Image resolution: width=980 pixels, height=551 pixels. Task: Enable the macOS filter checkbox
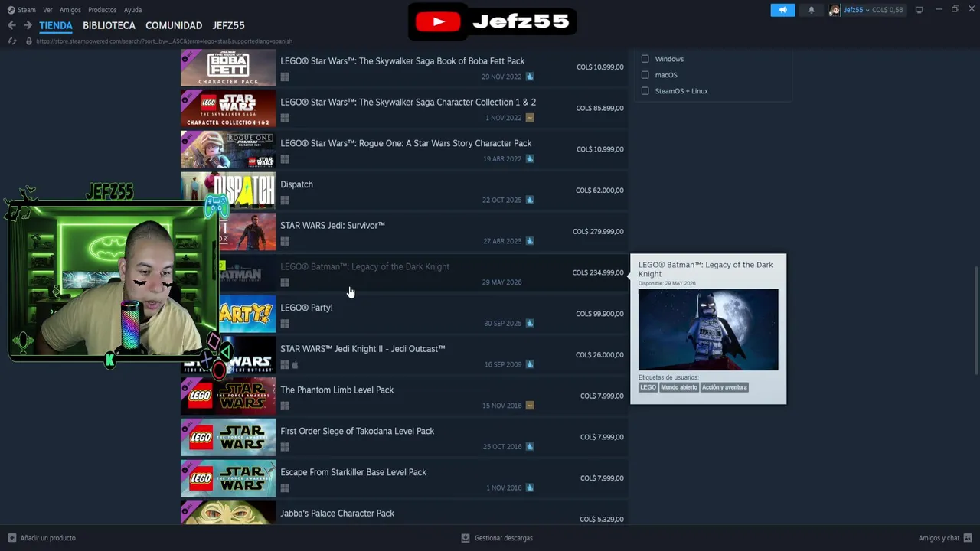645,75
